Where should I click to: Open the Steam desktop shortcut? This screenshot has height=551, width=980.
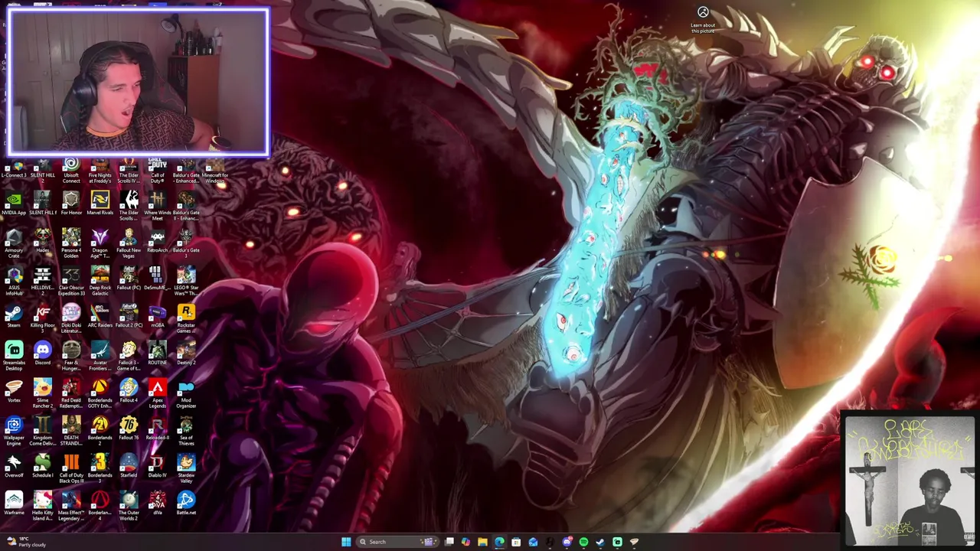(x=14, y=316)
